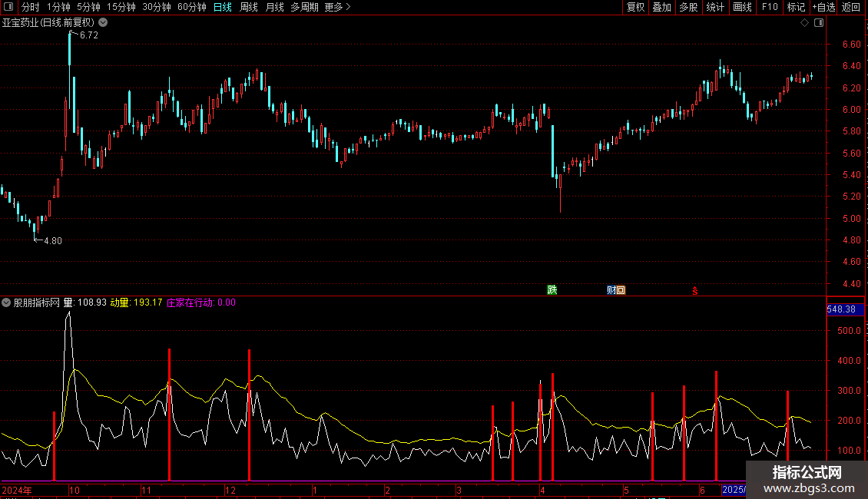Activate the 画线 drawing tool

click(x=742, y=7)
